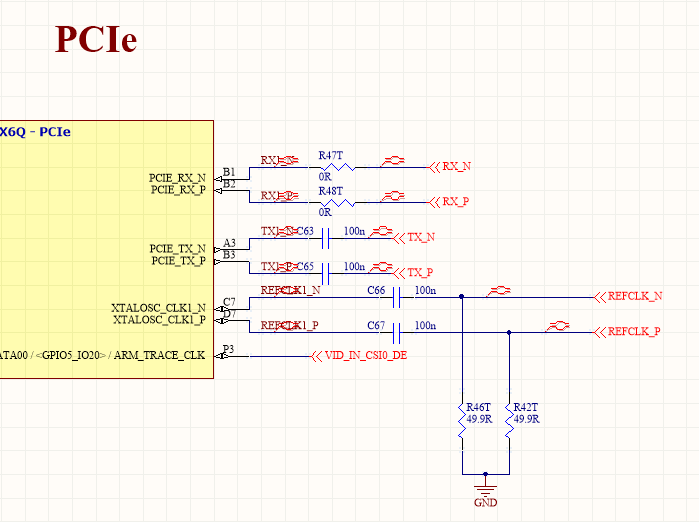Select capacitor C65 symbol
The image size is (699, 522).
[x=325, y=273]
